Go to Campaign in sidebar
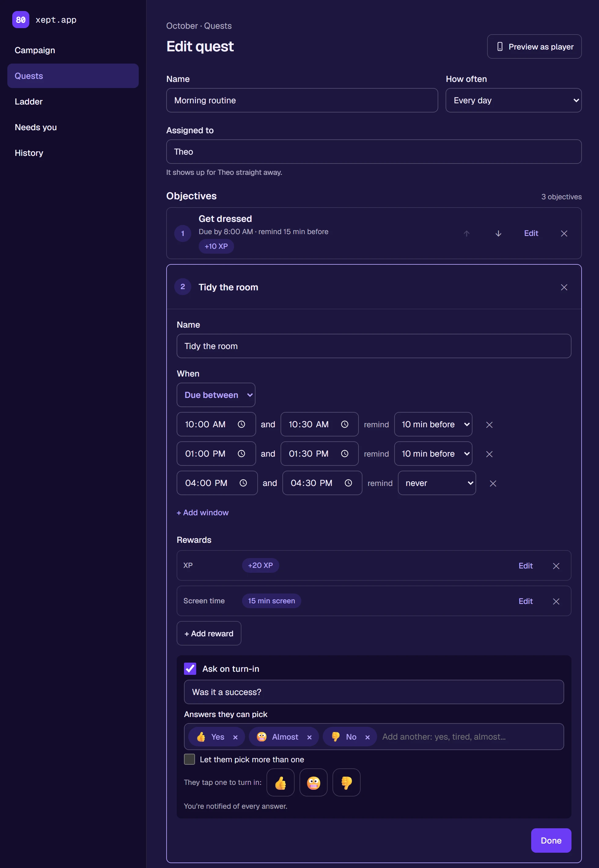This screenshot has height=868, width=599. (x=73, y=50)
